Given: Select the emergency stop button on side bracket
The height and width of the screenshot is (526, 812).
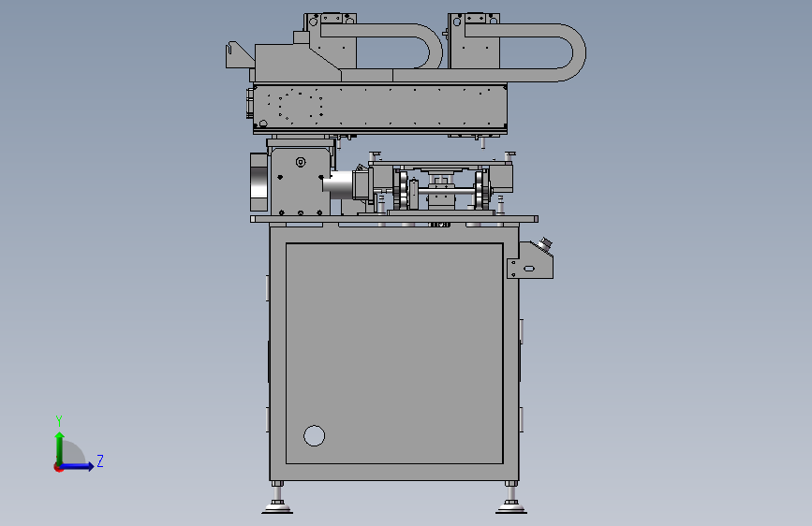Looking at the screenshot, I should (545, 242).
